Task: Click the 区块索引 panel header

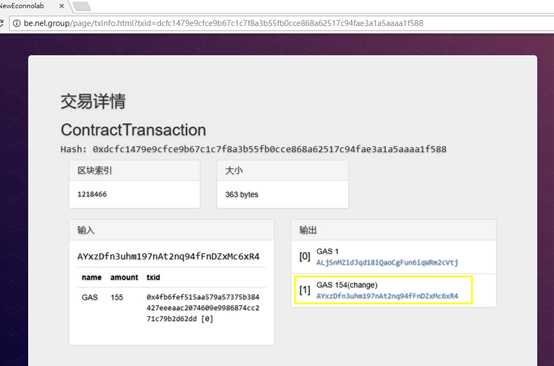Action: (135, 171)
